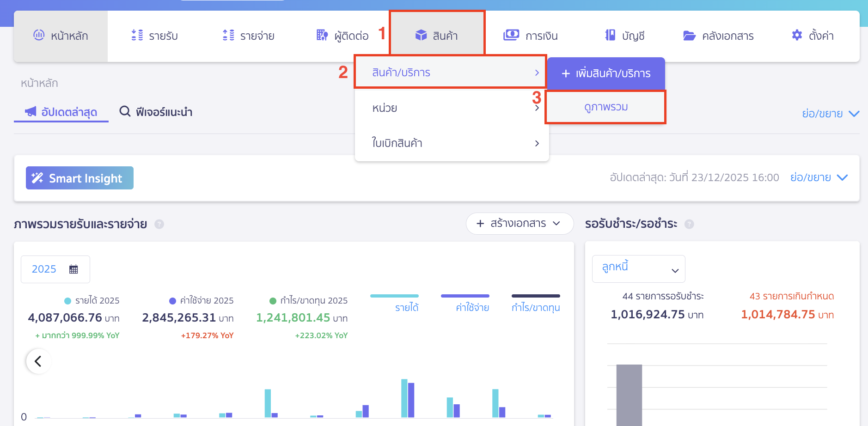868x426 pixels.
Task: Click the income (รายรับ) list icon
Action: click(137, 35)
